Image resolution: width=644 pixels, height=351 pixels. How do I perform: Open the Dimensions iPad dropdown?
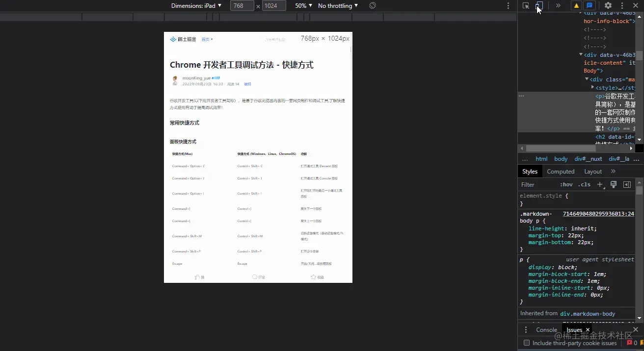(x=196, y=6)
